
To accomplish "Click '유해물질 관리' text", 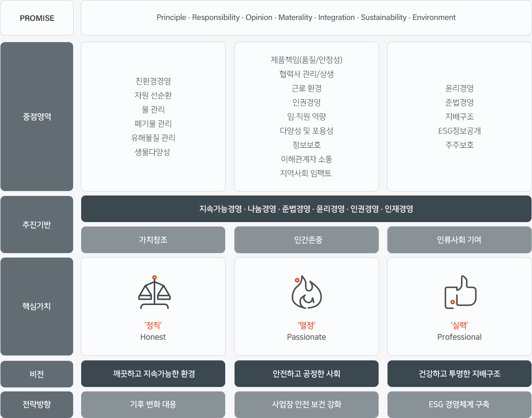I will click(153, 138).
